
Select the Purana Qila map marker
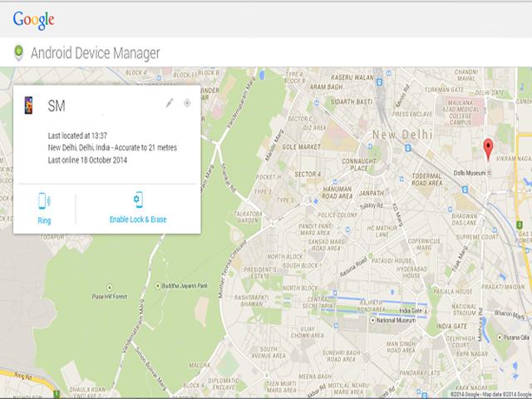pos(501,338)
